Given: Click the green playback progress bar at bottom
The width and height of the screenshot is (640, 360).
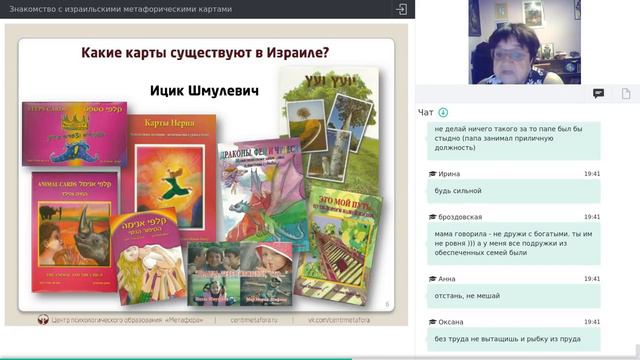Looking at the screenshot, I should [176, 359].
